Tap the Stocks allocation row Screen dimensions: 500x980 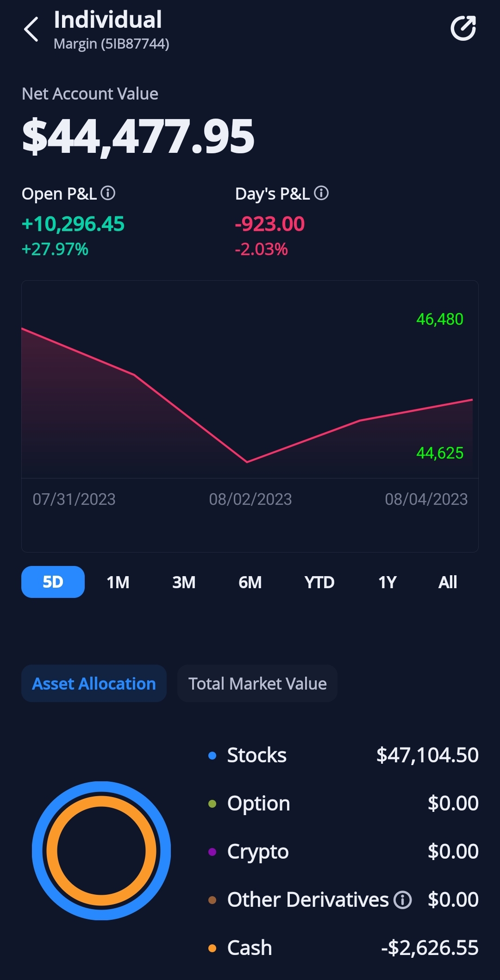coord(343,755)
